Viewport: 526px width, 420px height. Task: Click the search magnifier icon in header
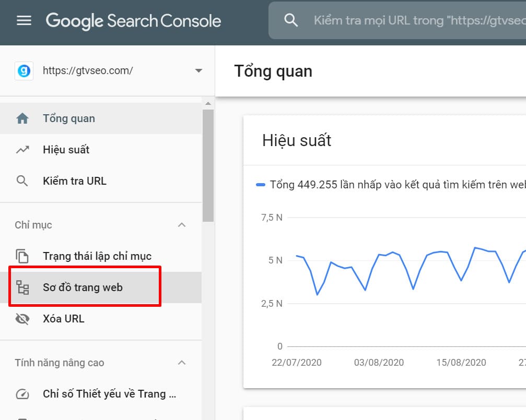point(290,20)
